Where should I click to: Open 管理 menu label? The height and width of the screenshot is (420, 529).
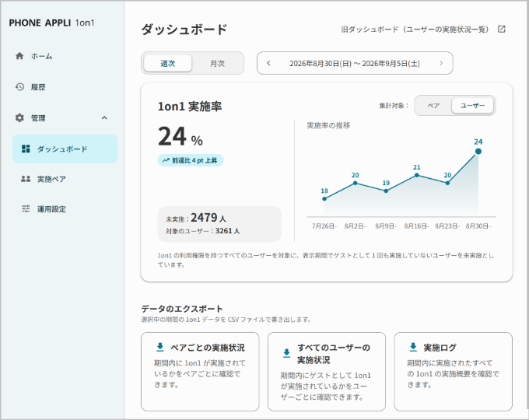click(38, 118)
